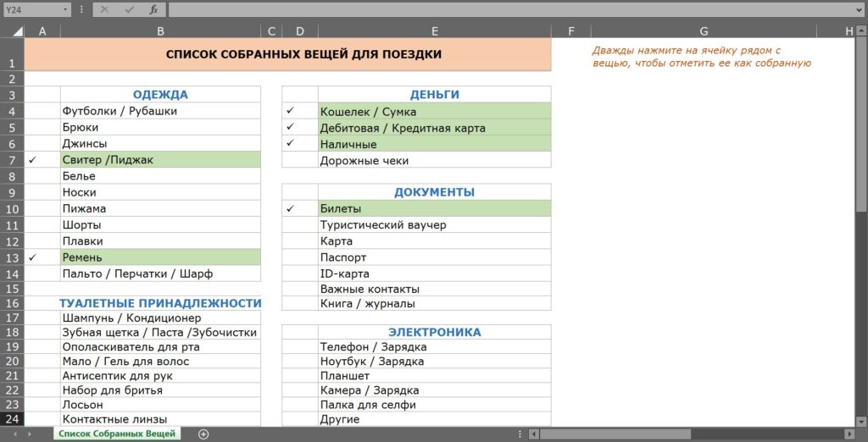The width and height of the screenshot is (868, 442).
Task: Click the vertical scrollbar down arrow
Action: pyautogui.click(x=861, y=421)
